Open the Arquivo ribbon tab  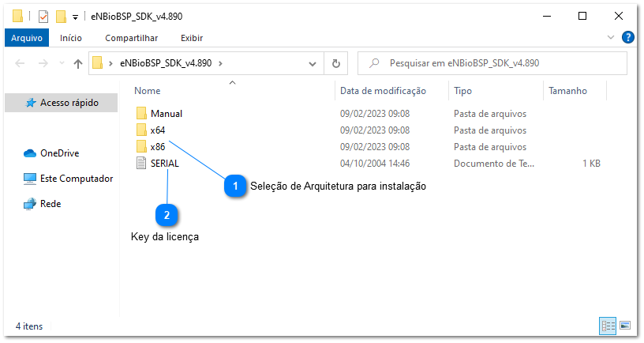27,38
